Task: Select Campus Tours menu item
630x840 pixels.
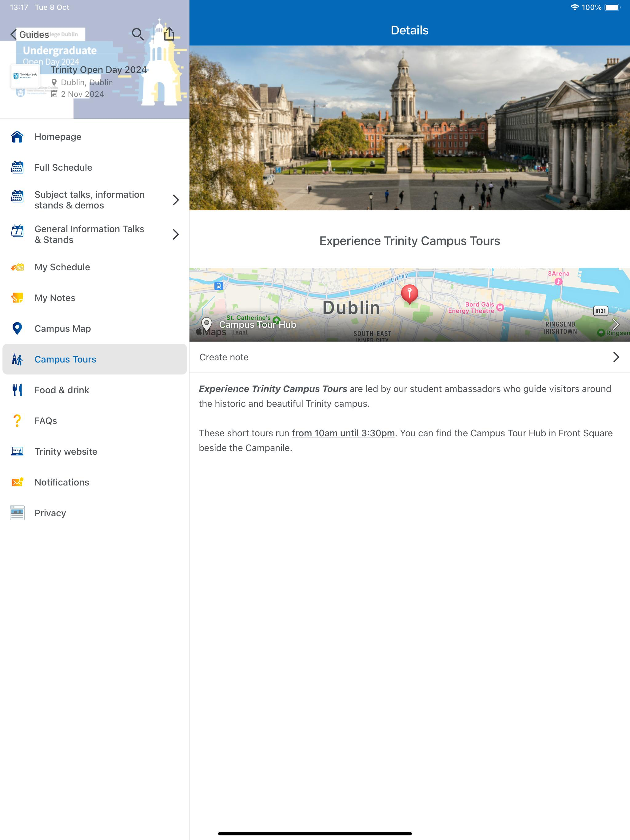Action: click(x=65, y=359)
